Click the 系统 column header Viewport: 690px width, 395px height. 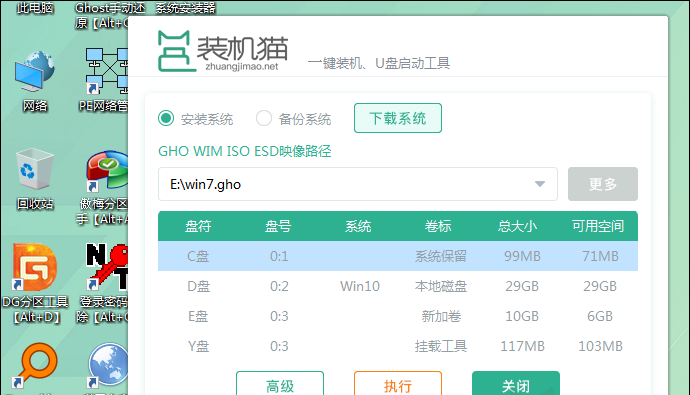[358, 226]
